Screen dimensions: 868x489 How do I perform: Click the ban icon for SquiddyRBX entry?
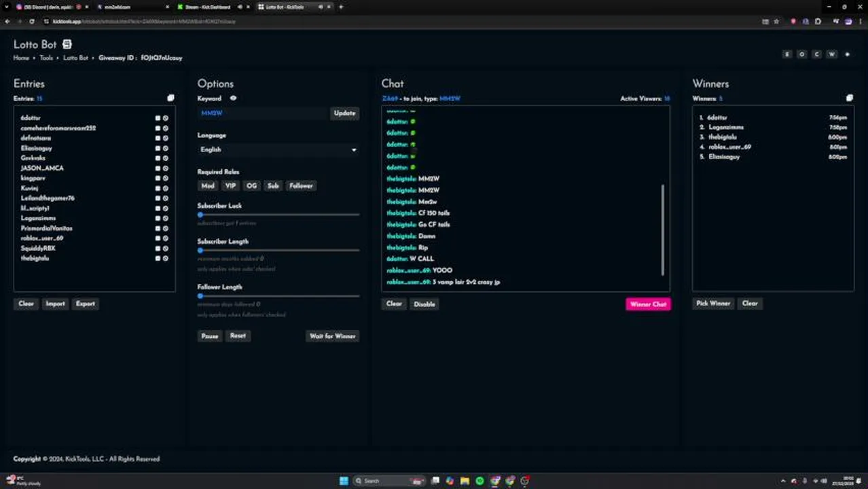point(165,249)
